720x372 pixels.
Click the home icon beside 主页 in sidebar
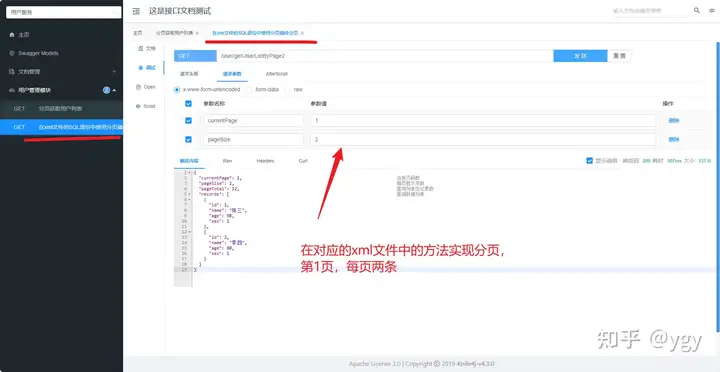12,35
